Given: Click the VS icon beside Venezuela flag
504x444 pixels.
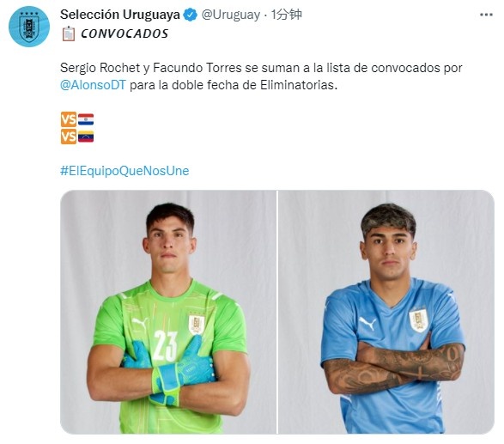Looking at the screenshot, I should tap(69, 137).
